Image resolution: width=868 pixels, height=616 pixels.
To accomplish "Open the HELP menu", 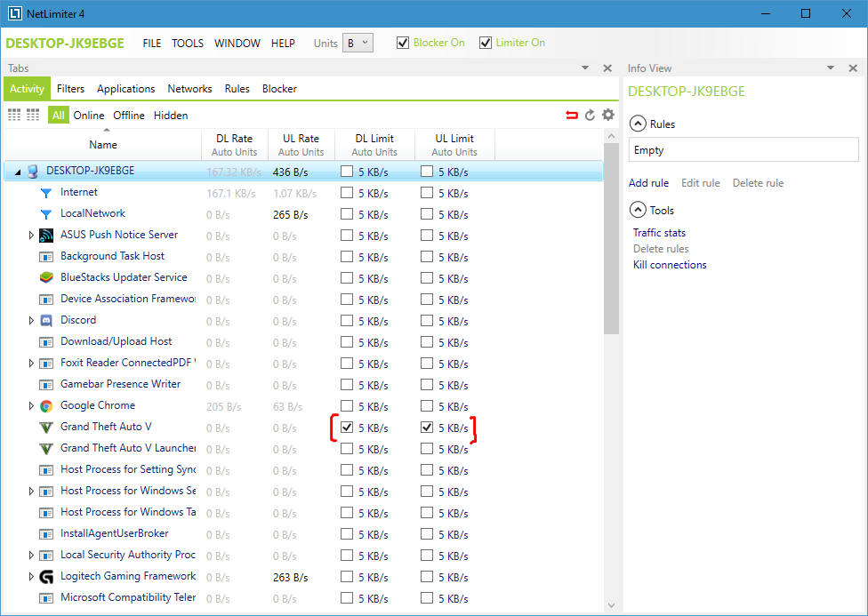I will coord(283,44).
